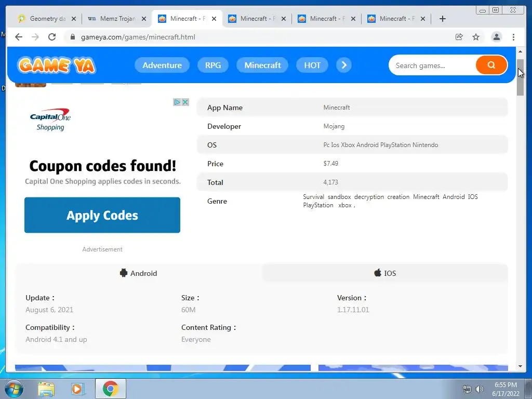This screenshot has width=532, height=399.
Task: Click the OS platforms list value
Action: (x=380, y=145)
